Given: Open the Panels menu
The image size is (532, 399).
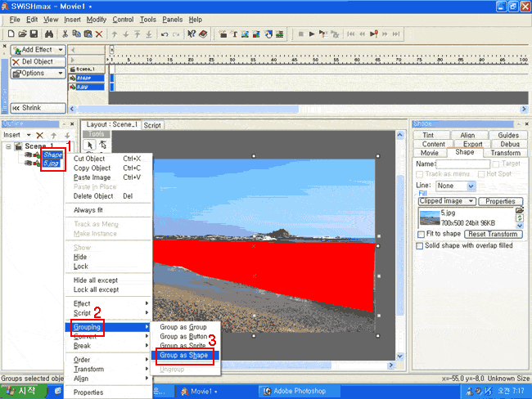Looking at the screenshot, I should coord(173,20).
